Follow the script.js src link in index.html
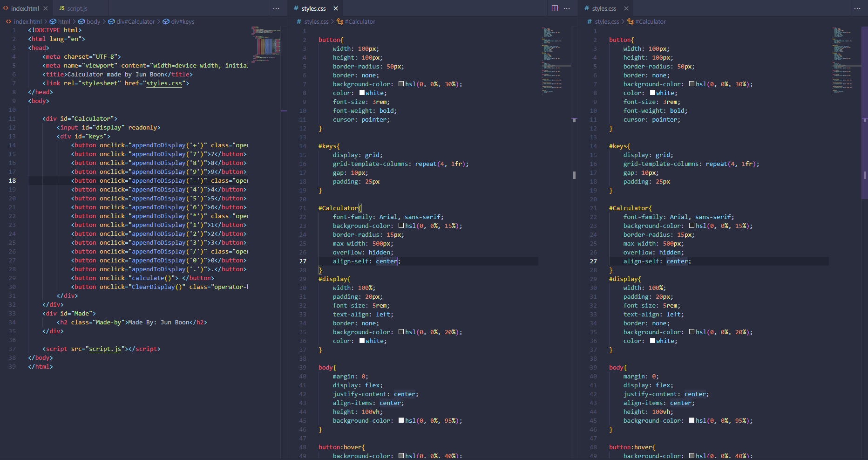 point(105,349)
